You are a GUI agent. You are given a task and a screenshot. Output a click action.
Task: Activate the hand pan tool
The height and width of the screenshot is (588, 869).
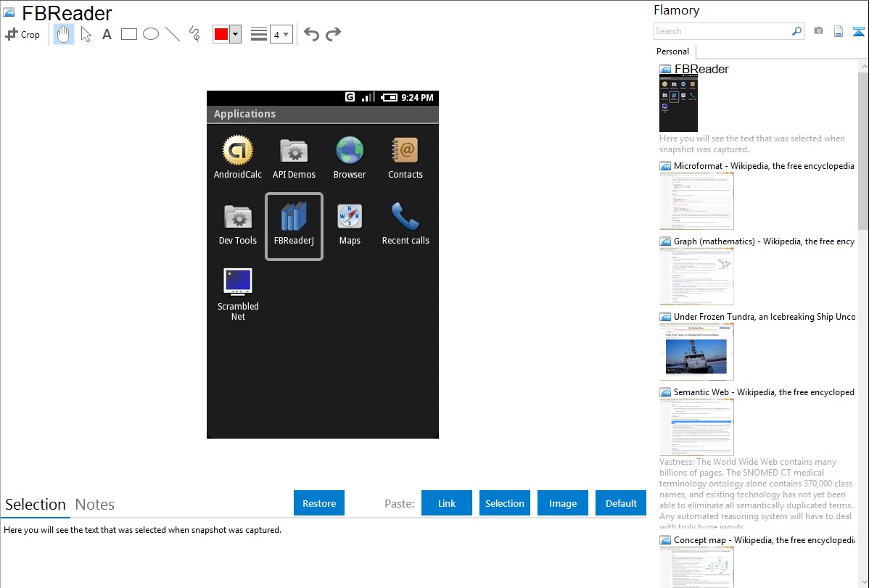coord(64,34)
